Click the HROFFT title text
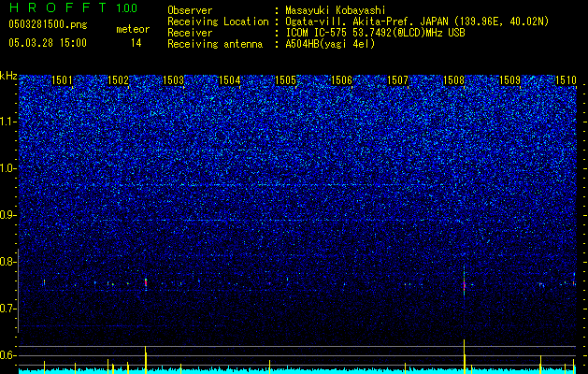588x374 pixels. [x=58, y=7]
